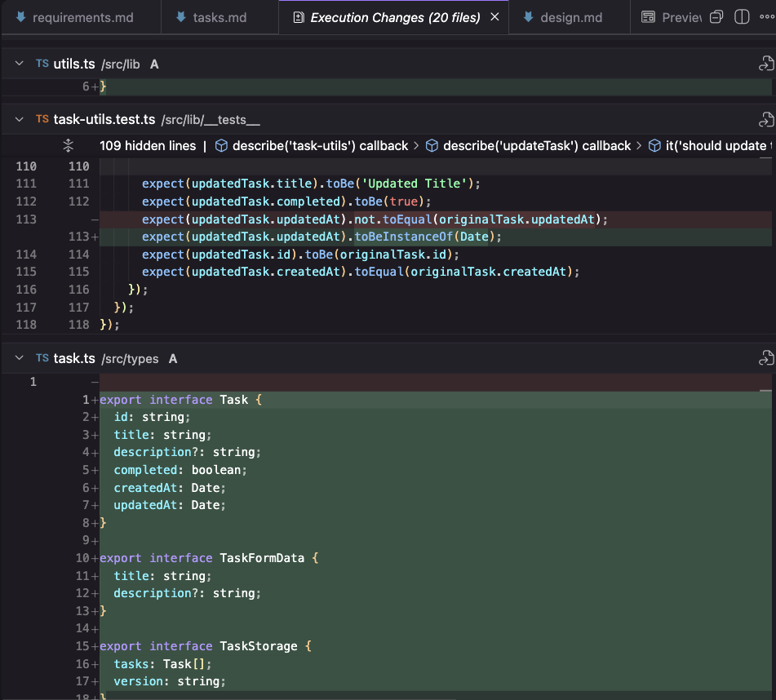Click the 'export interface TaskFormData {' line

[436, 558]
